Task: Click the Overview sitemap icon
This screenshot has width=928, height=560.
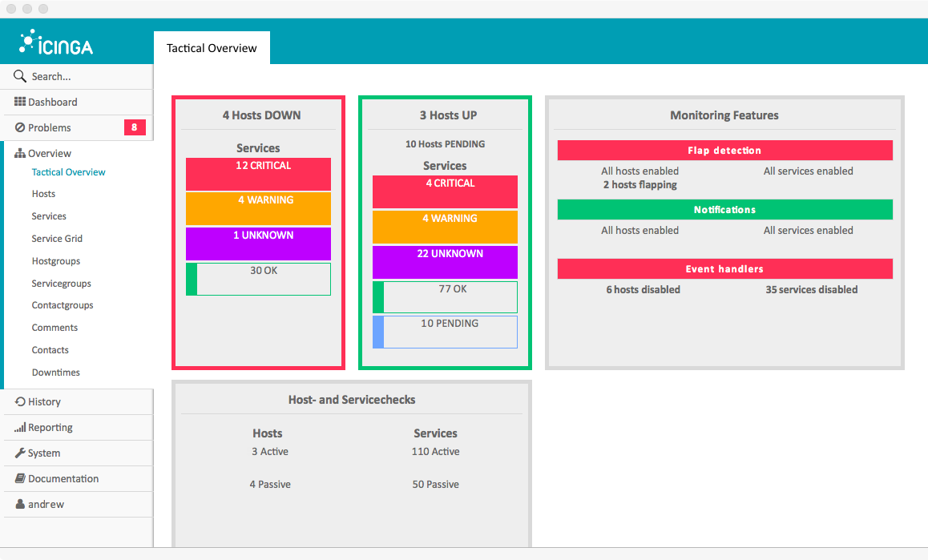Action: (20, 153)
